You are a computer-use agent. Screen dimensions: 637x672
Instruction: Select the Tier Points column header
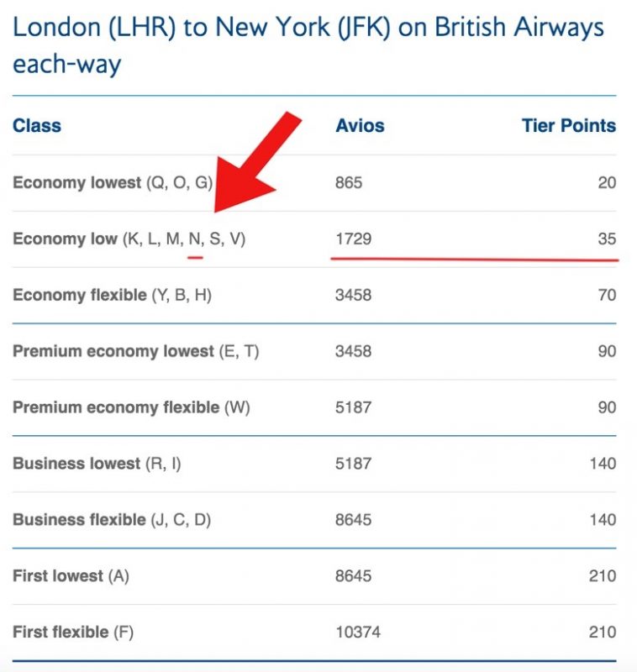(x=569, y=125)
